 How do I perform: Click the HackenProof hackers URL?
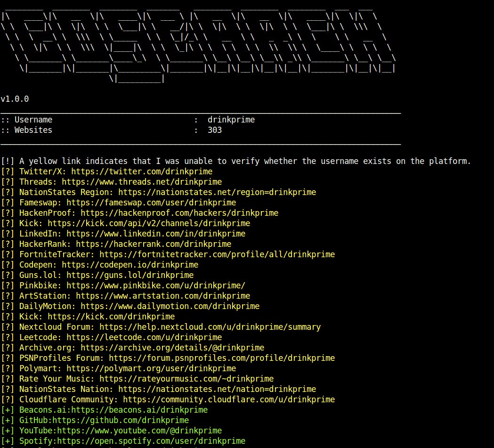[x=179, y=213]
